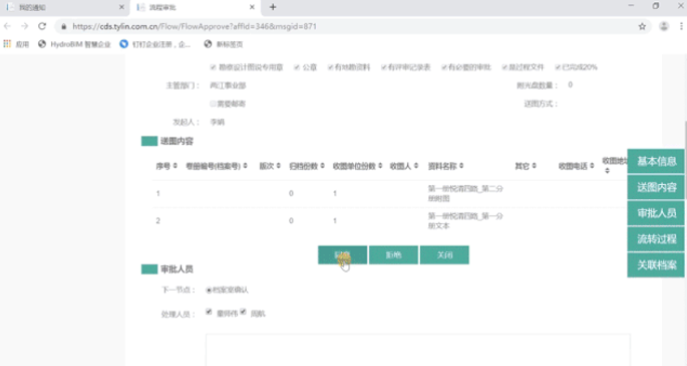Open the 应用 apps grid bookmark
The width and height of the screenshot is (687, 366).
click(x=16, y=44)
